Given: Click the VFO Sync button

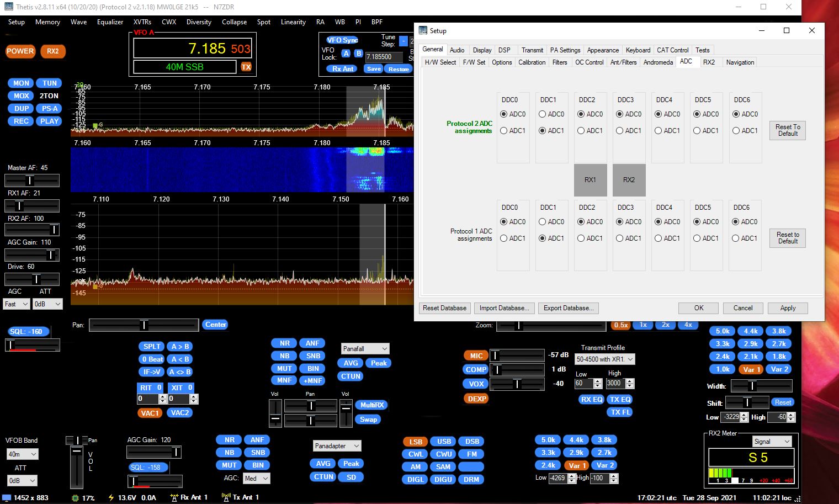Looking at the screenshot, I should (x=342, y=40).
